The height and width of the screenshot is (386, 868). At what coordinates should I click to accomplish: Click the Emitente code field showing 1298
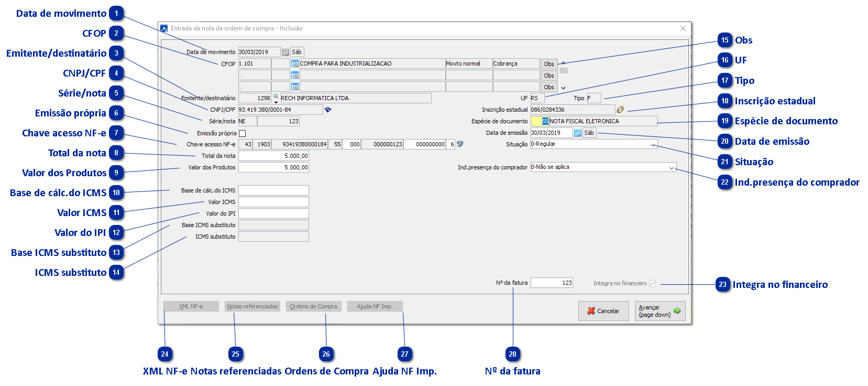255,98
